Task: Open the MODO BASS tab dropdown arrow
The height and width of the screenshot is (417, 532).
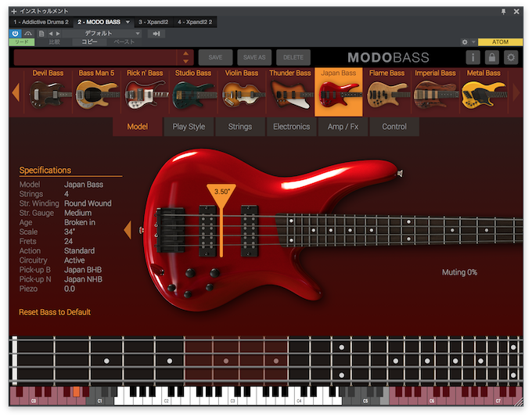Action: [x=128, y=22]
